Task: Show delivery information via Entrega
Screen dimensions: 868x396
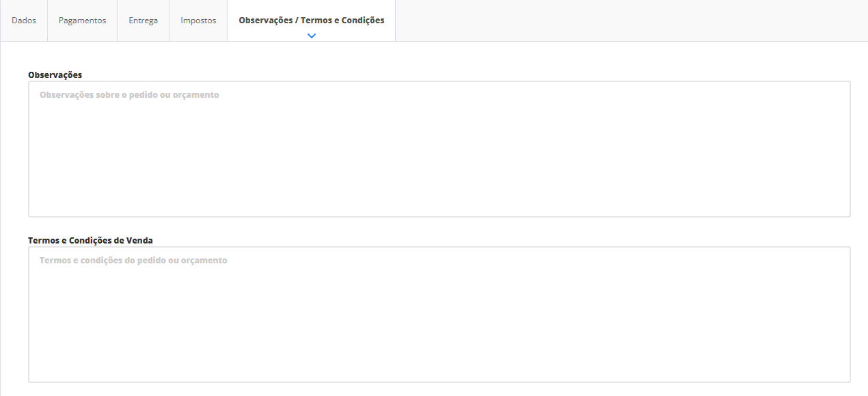Action: (x=143, y=21)
